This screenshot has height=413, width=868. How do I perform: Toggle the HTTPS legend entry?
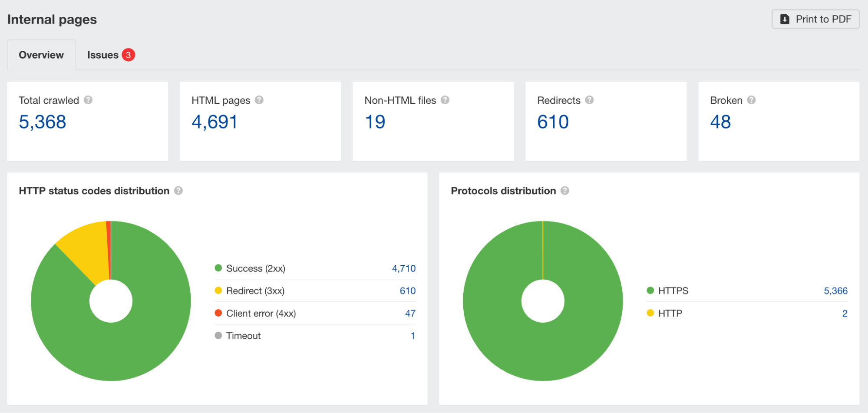pyautogui.click(x=673, y=291)
